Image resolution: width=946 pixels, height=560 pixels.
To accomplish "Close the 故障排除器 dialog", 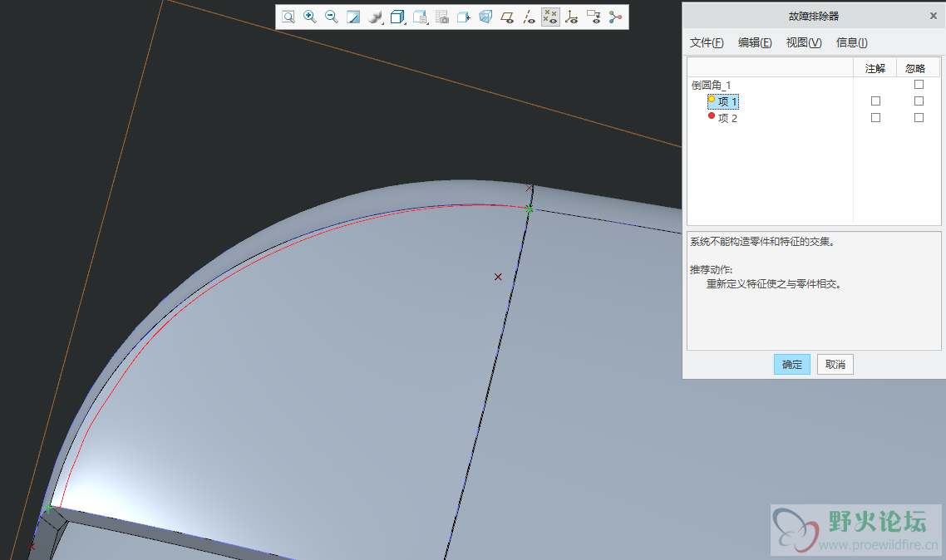I will 934,17.
